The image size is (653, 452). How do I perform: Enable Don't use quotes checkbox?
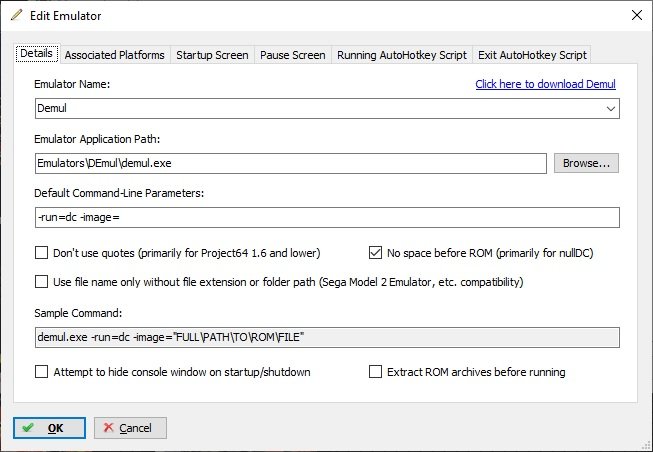tap(41, 253)
